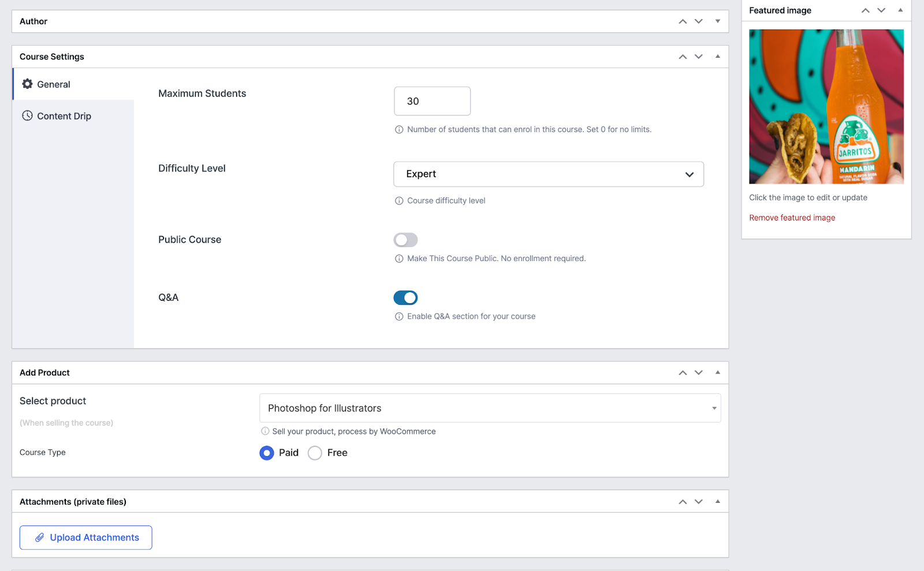Move Add Product panel up
This screenshot has height=571, width=924.
tap(683, 373)
